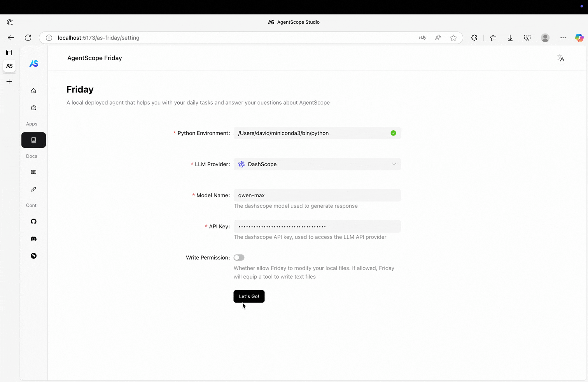Open the dashboard gauge icon in sidebar

click(33, 108)
